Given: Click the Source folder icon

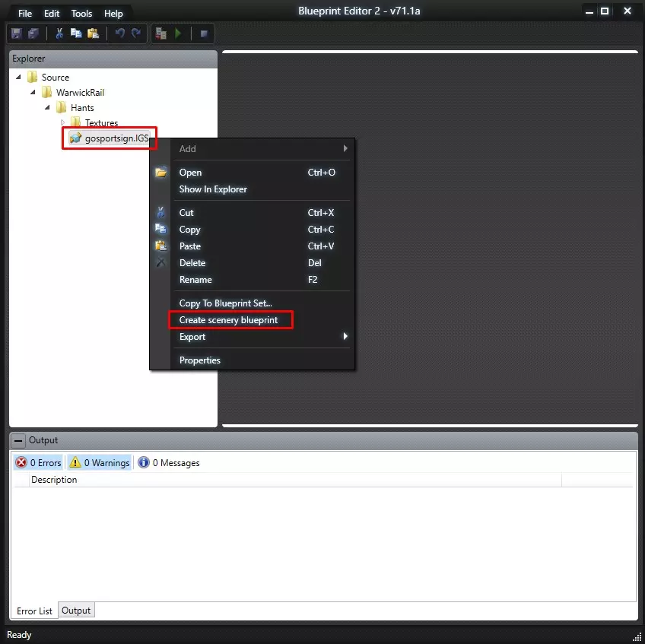Looking at the screenshot, I should (32, 77).
